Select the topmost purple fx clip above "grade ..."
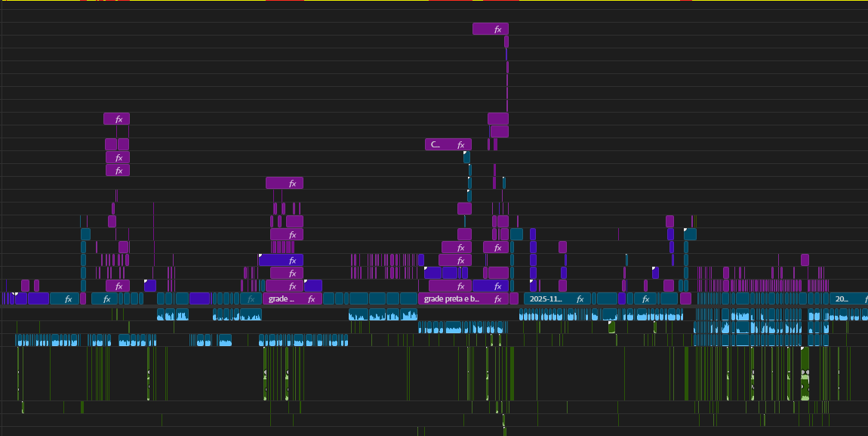 point(285,183)
